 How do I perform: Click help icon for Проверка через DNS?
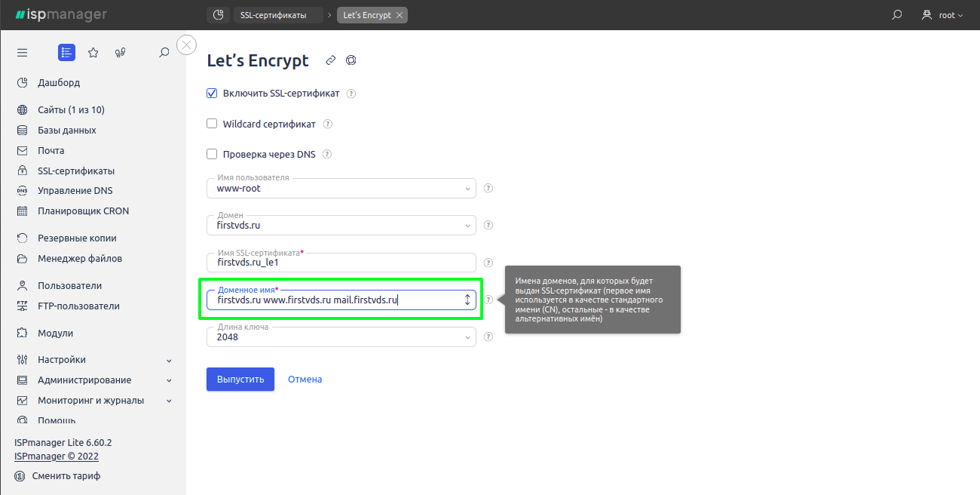[x=327, y=154]
